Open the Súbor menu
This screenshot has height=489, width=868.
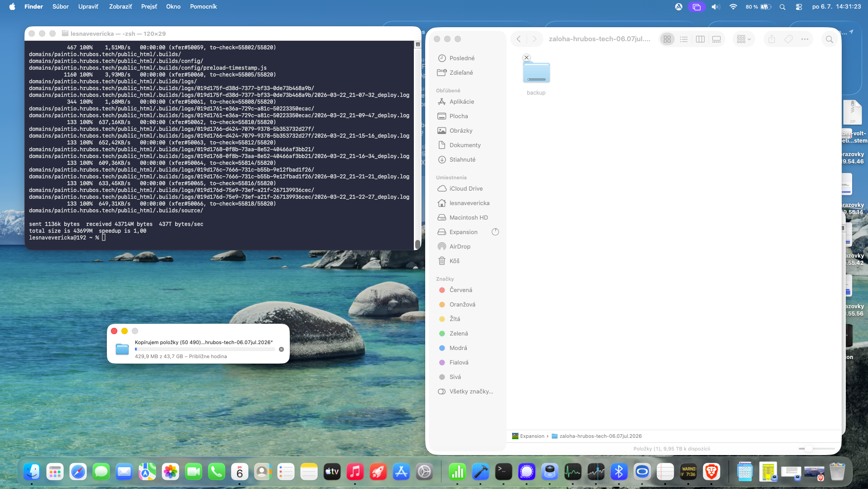(61, 7)
